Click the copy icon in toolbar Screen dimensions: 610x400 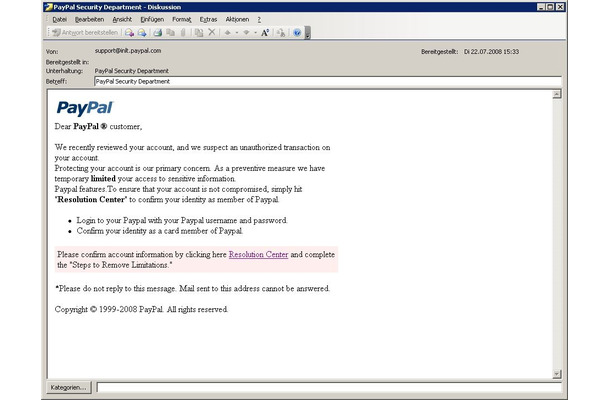[170, 33]
